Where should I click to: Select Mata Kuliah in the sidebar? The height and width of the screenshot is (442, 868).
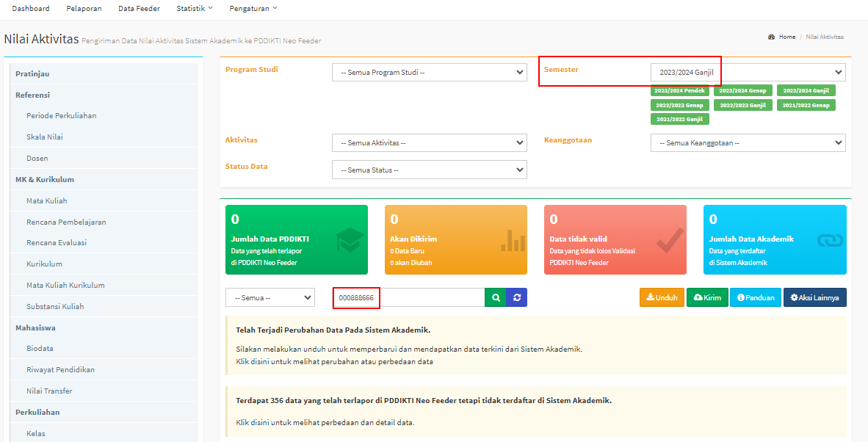[104, 200]
